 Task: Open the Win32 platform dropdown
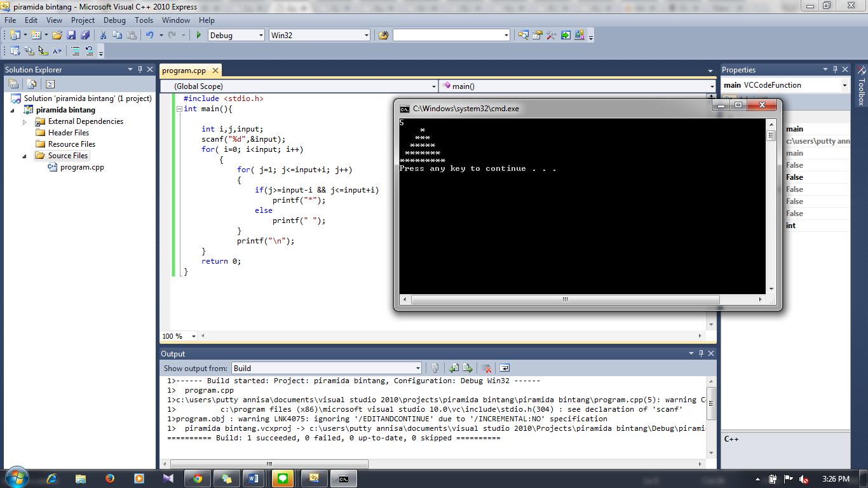319,35
